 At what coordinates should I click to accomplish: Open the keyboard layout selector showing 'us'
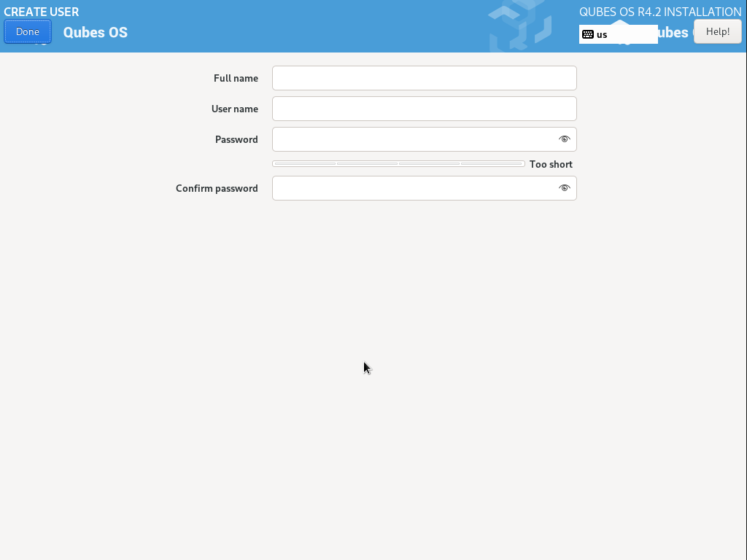coord(619,34)
